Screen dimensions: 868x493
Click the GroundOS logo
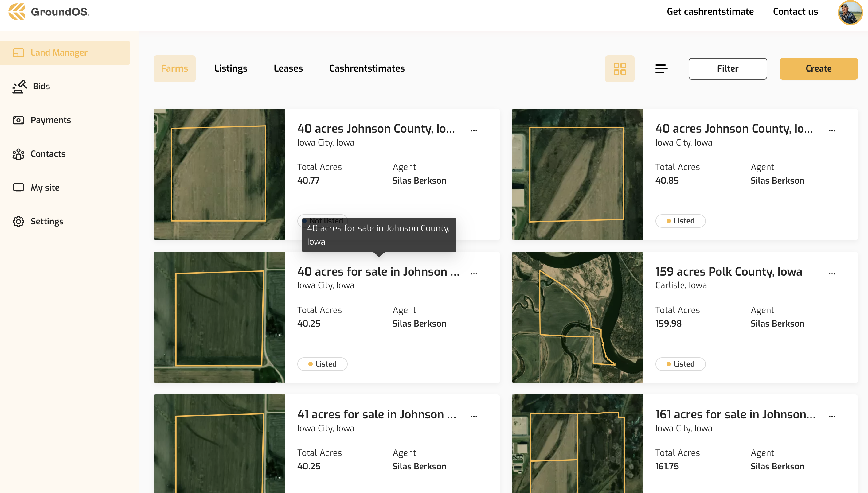pos(49,12)
